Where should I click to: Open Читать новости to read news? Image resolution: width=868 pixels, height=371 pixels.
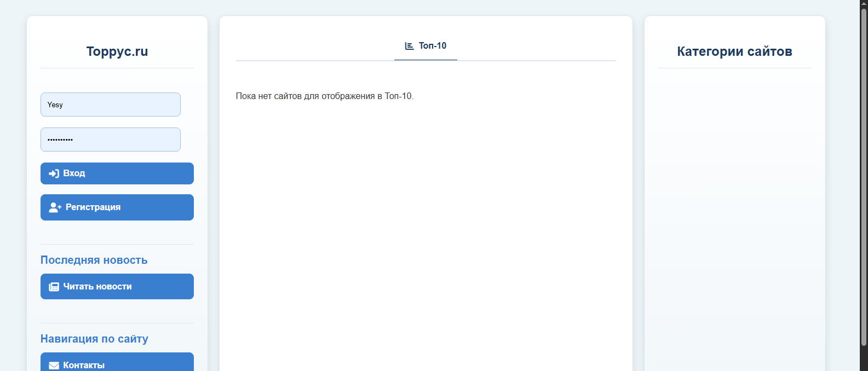[117, 287]
